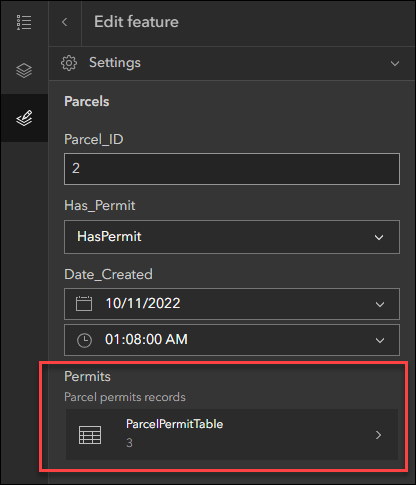Click the ParcelPermitTable table icon
416x485 pixels.
pyautogui.click(x=90, y=435)
